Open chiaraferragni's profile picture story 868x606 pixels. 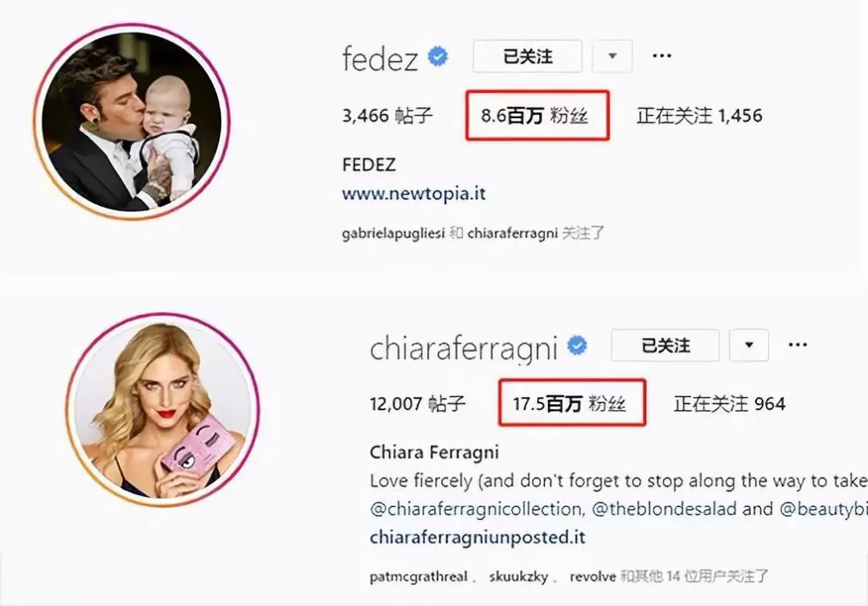162,410
